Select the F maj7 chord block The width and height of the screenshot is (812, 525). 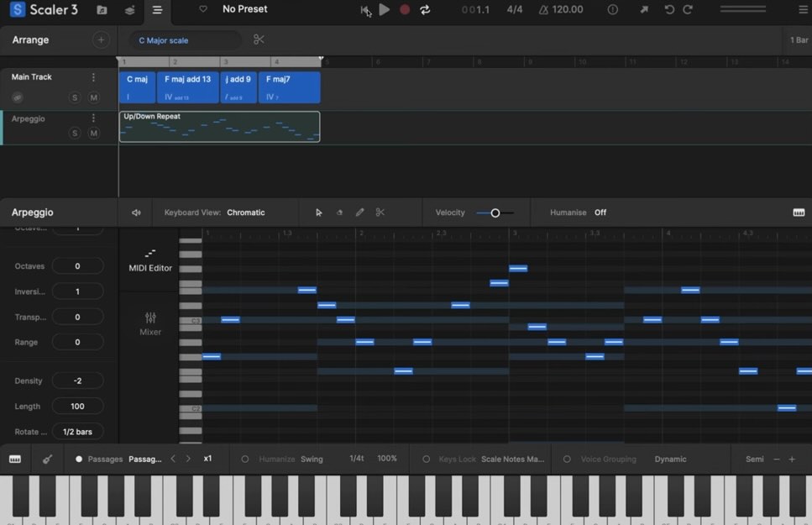289,87
